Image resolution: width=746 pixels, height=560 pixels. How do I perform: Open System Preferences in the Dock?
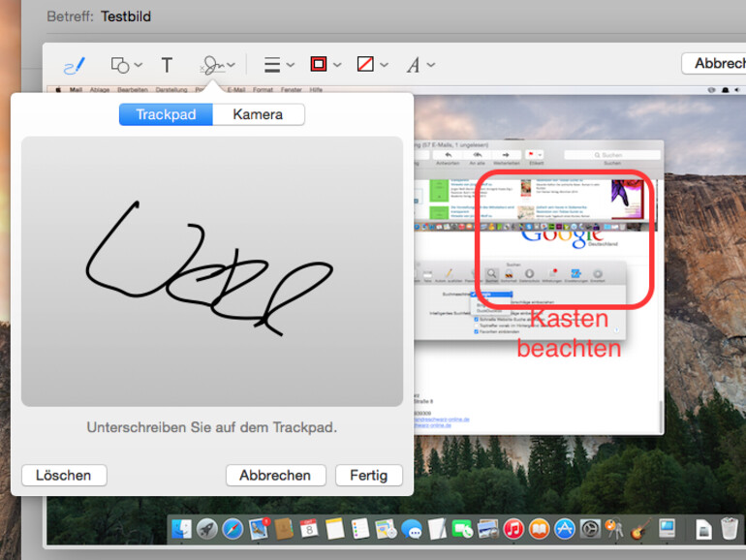(x=590, y=529)
